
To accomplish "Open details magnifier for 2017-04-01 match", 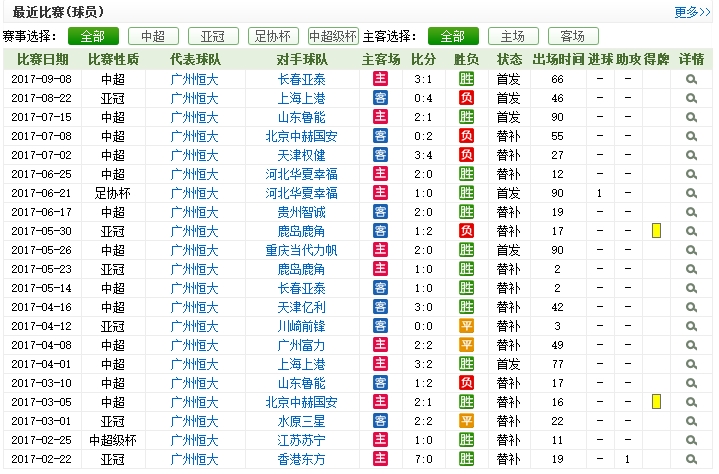I will point(691,364).
